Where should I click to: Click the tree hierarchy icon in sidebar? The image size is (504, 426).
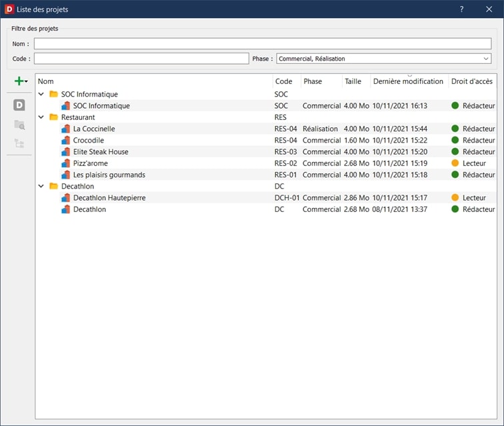click(x=19, y=143)
